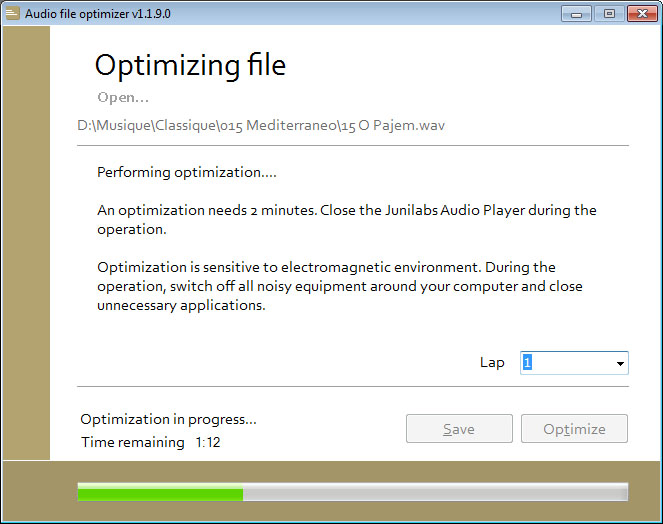Maximize the Audio file optimizer window
Screen dimensions: 663x524
609,14
